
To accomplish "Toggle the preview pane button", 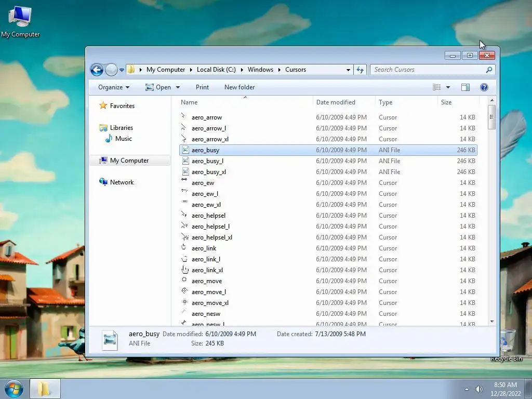I will click(465, 87).
